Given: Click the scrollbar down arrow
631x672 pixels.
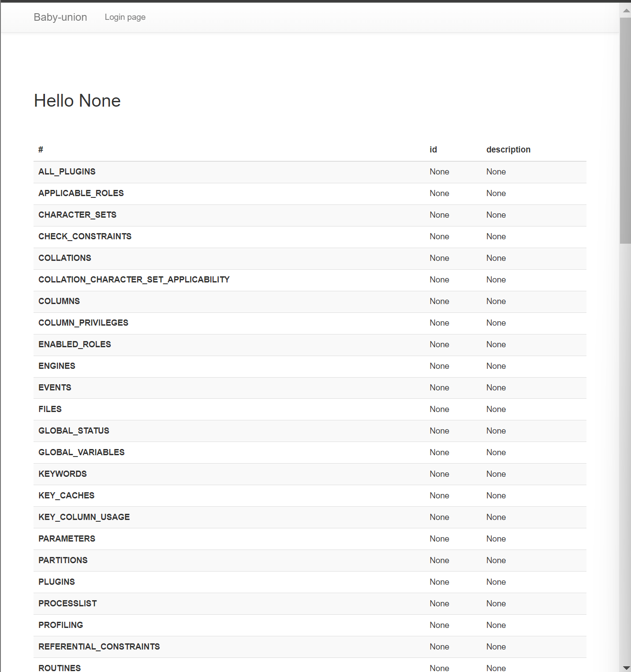Looking at the screenshot, I should click(626, 667).
